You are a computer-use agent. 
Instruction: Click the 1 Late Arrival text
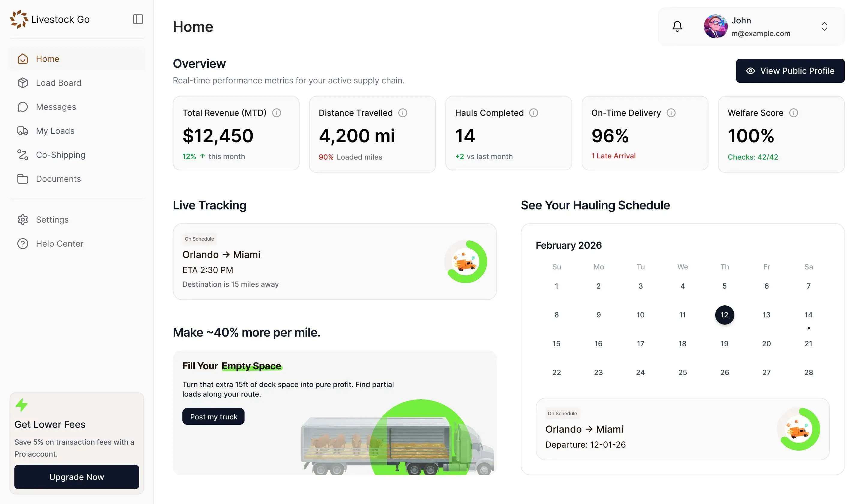point(613,156)
